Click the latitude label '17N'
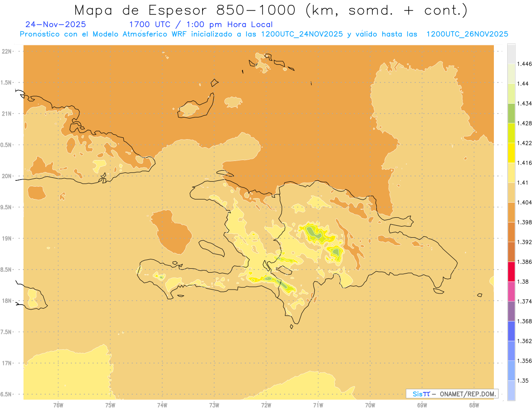The width and height of the screenshot is (532, 411). point(7,363)
